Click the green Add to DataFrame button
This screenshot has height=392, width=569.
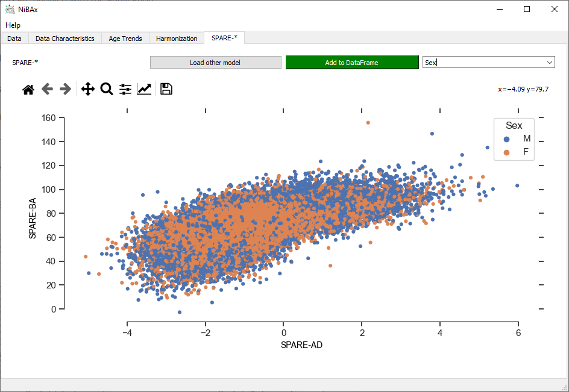pyautogui.click(x=351, y=63)
